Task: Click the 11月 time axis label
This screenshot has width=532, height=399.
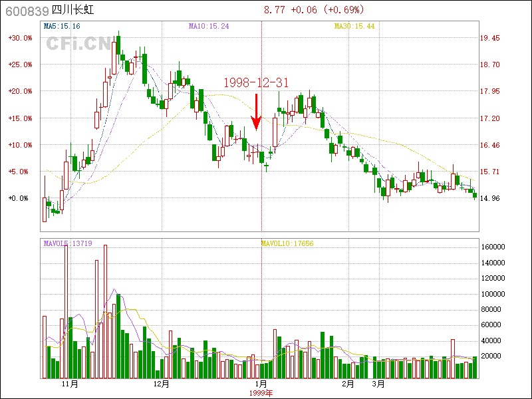Action: pyautogui.click(x=70, y=384)
